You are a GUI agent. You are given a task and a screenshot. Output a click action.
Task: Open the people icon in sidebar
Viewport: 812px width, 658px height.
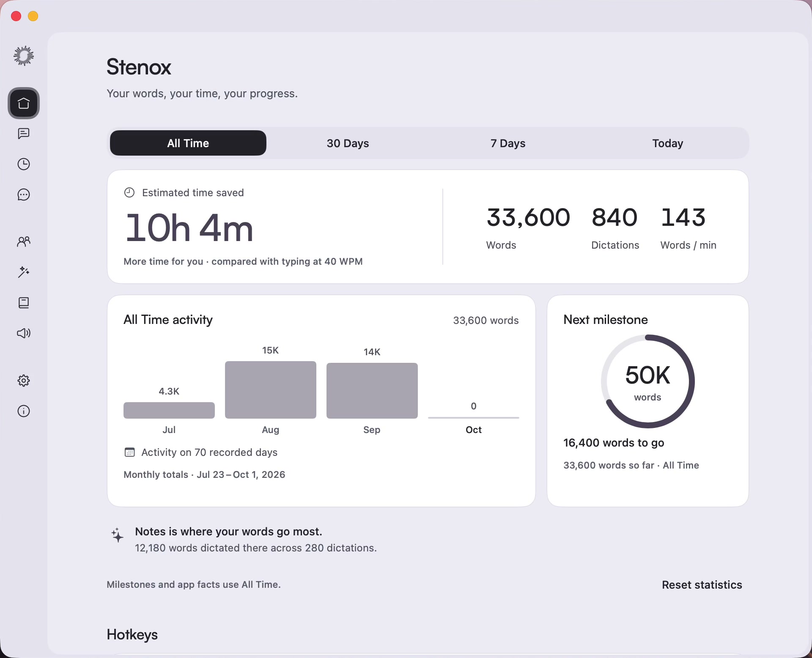click(24, 241)
